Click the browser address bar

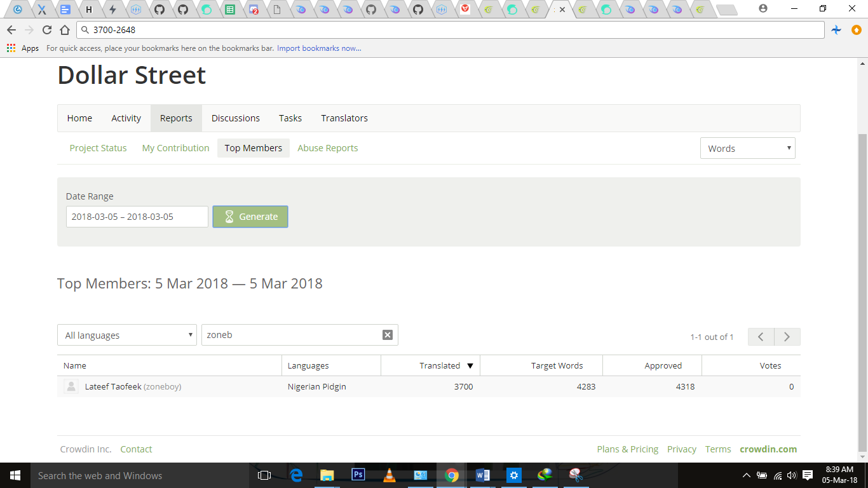[450, 30]
